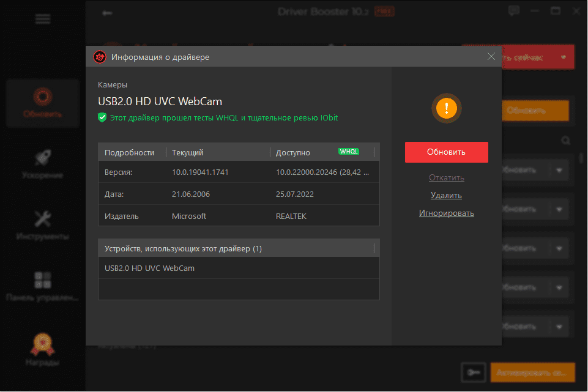Click the available date 25.07.2022
Screen dimensions: 588x392
pos(295,194)
